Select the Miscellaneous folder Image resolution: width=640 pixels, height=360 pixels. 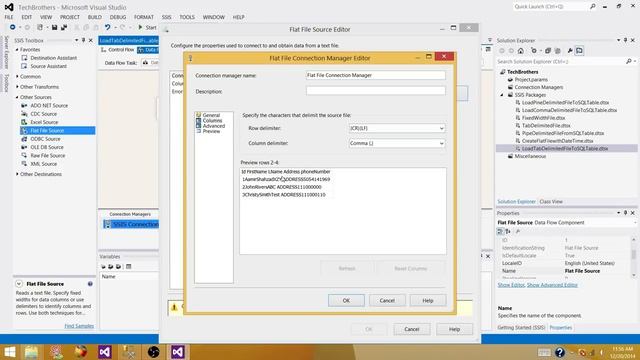point(530,156)
